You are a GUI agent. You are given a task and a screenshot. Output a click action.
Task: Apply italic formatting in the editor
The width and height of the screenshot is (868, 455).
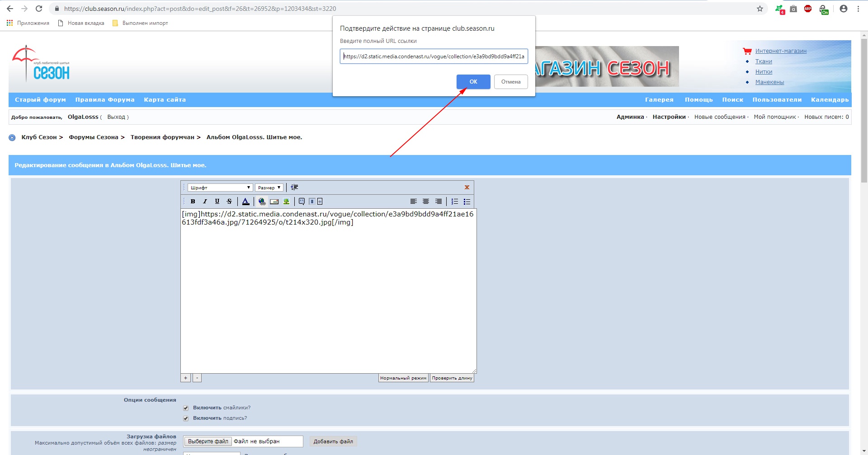[205, 202]
